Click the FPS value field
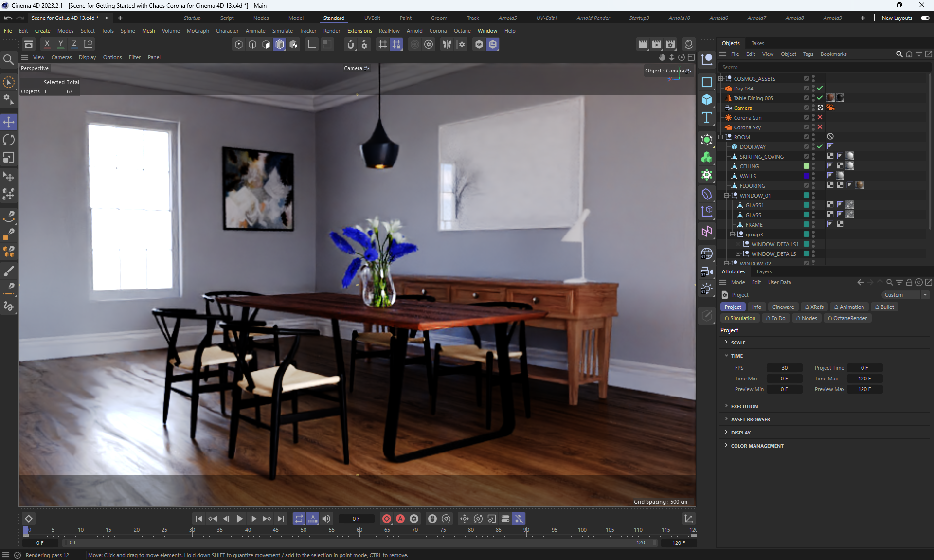The image size is (934, 560). [784, 368]
